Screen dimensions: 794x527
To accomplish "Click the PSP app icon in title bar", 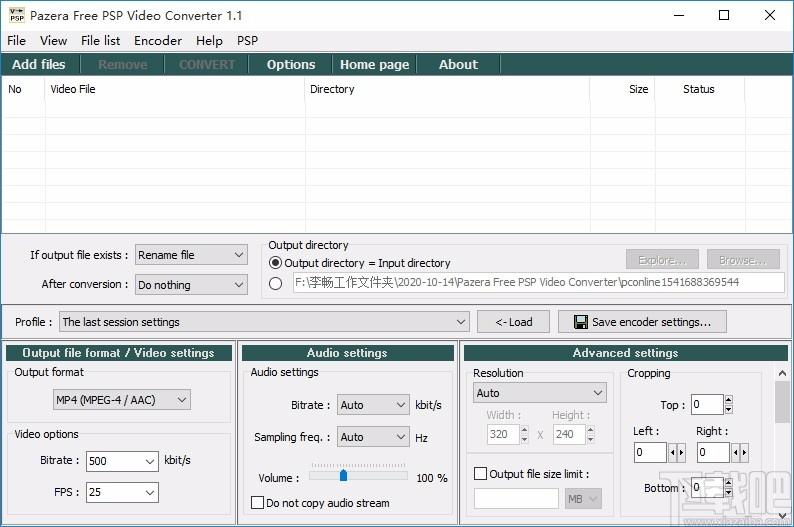I will 17,15.
